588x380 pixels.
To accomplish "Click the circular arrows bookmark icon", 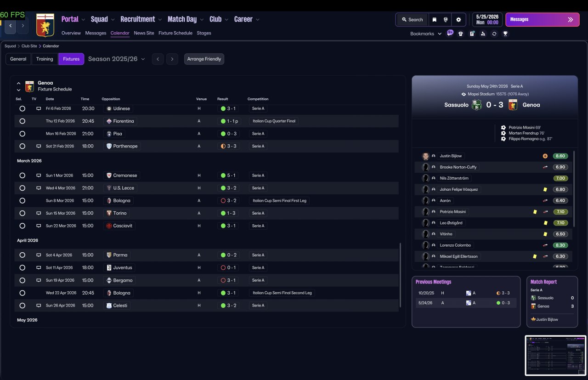I will [x=494, y=34].
